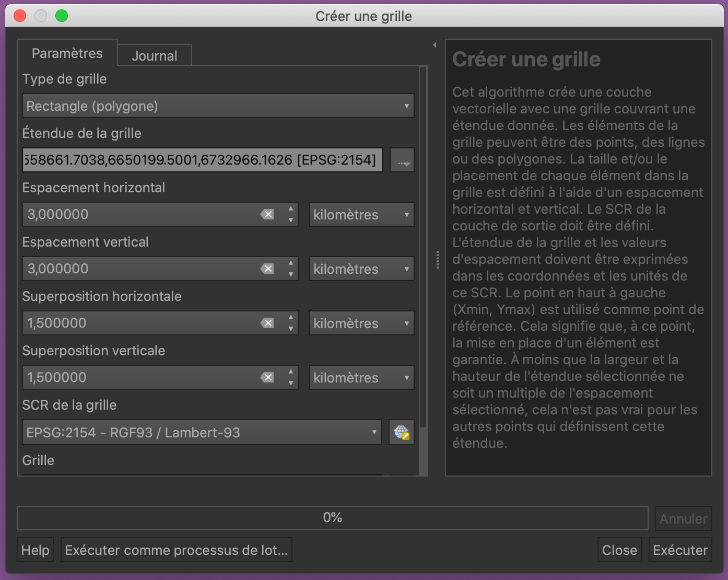Viewport: 728px width, 580px height.
Task: Clear the Espacement vertical value
Action: 267,269
